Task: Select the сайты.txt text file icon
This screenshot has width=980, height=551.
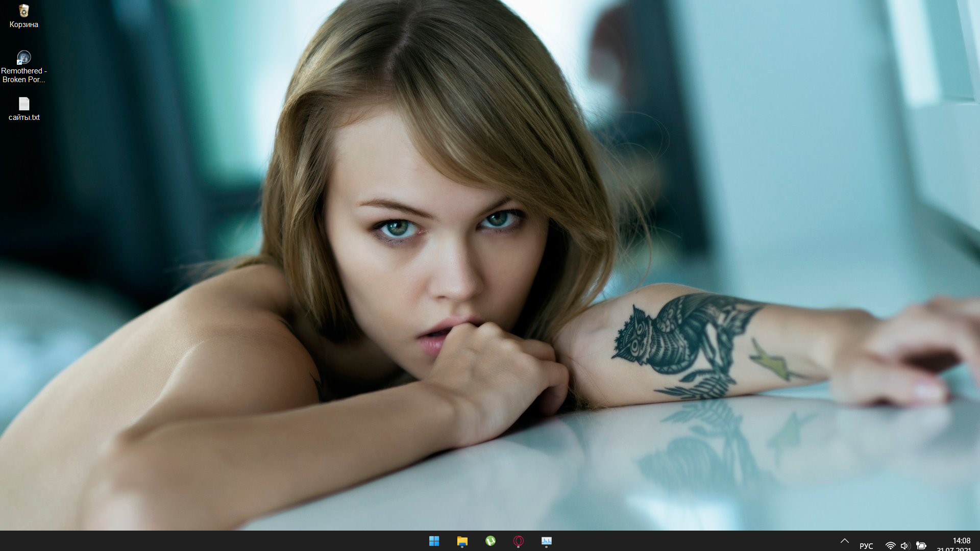Action: (23, 104)
